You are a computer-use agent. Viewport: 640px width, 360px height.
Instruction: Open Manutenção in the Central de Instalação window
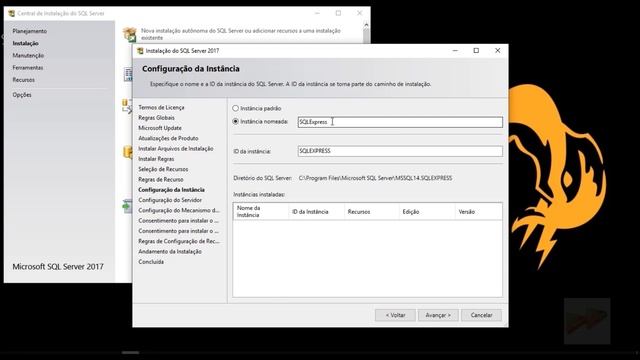click(x=28, y=56)
